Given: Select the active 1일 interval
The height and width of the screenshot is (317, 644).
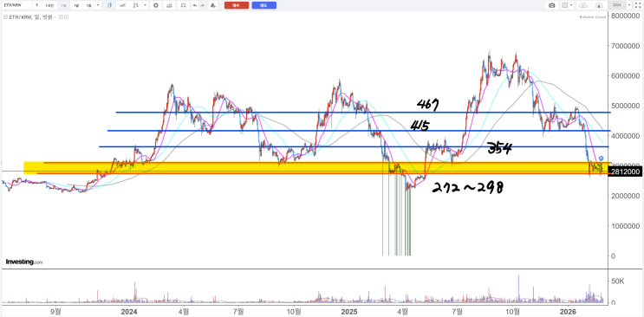Looking at the screenshot, I should [63, 5].
